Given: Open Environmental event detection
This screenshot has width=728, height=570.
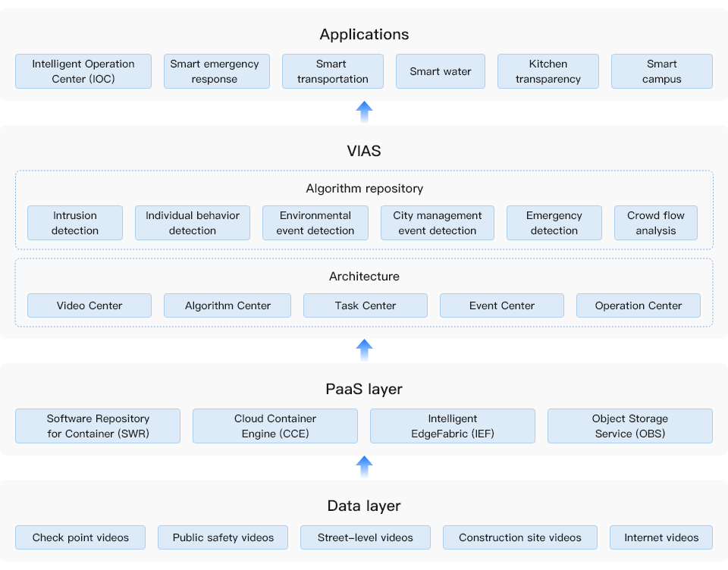Looking at the screenshot, I should click(x=315, y=223).
